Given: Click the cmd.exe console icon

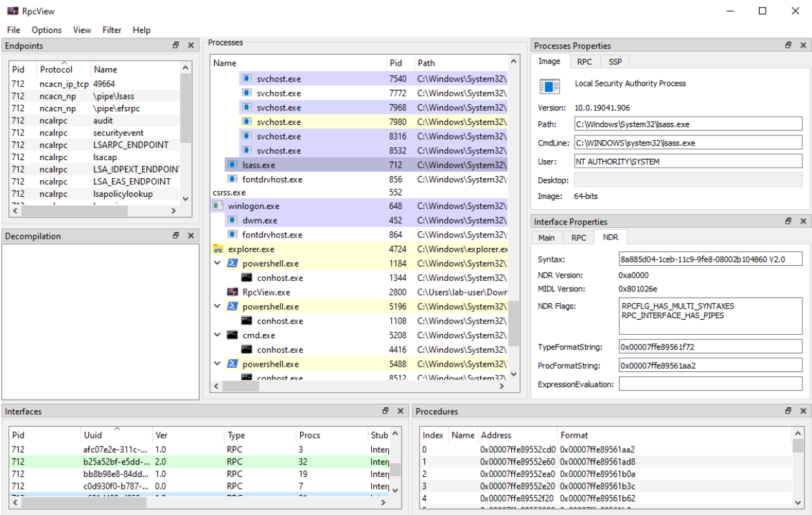Looking at the screenshot, I should pos(232,335).
